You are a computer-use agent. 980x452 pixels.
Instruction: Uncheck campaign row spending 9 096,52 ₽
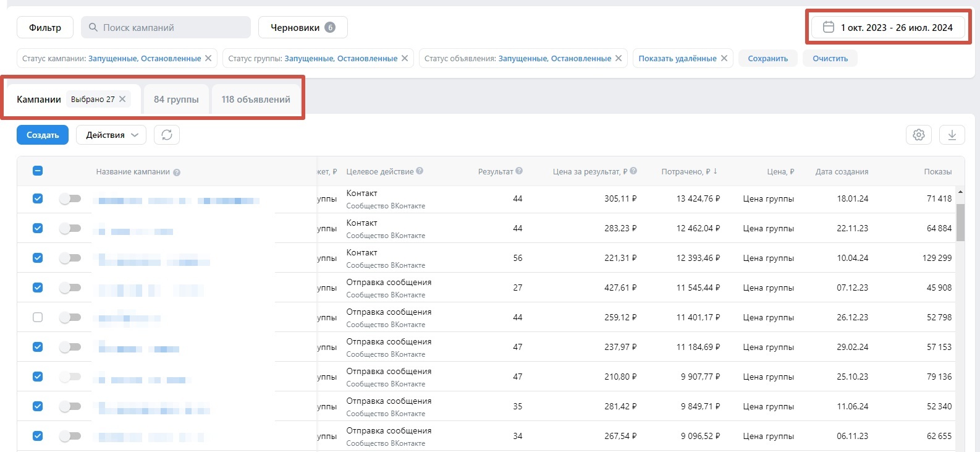click(x=38, y=436)
